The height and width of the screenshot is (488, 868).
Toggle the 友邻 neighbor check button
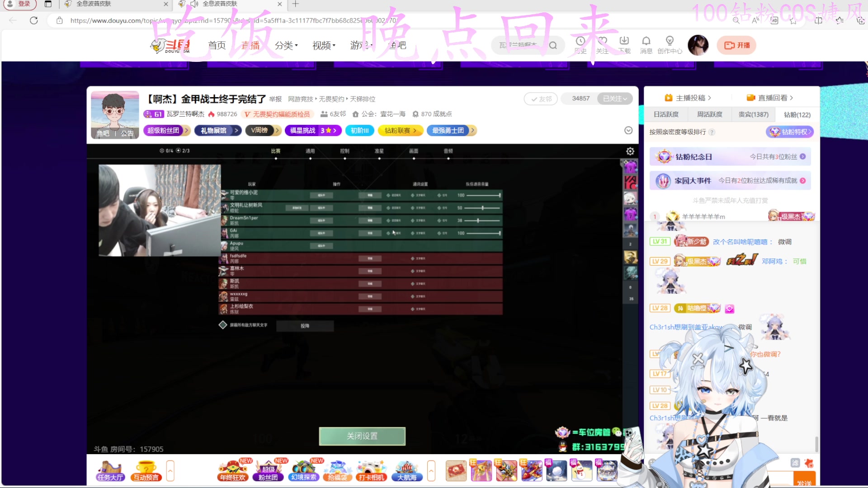(541, 99)
